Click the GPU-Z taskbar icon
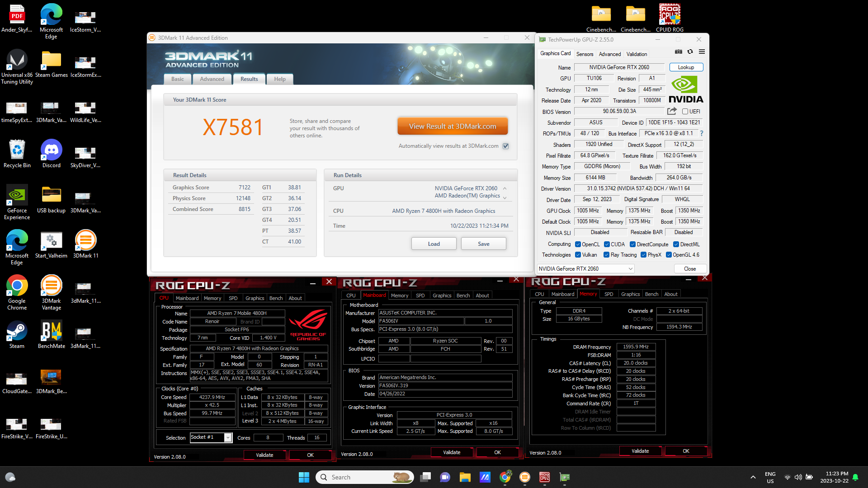Screen dimensions: 868x488 (x=564, y=477)
